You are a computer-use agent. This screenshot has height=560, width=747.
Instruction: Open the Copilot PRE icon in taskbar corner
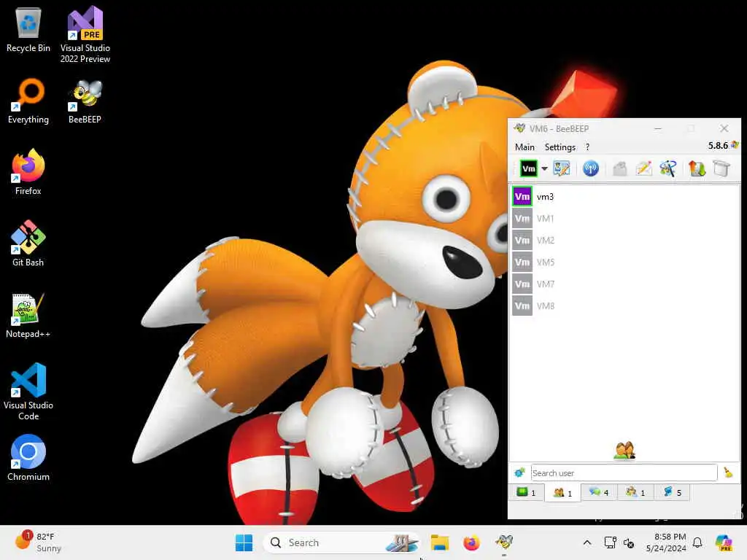pos(724,542)
